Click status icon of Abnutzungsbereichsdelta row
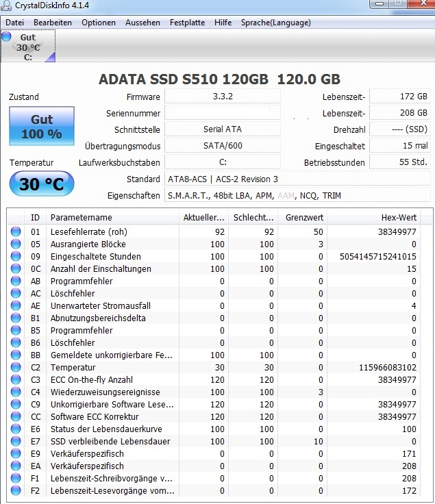This screenshot has width=435, height=504. [x=16, y=318]
